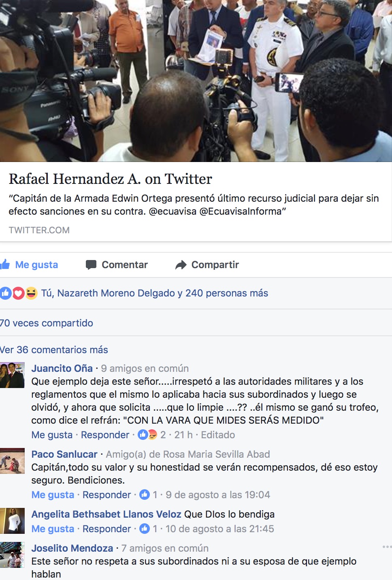This screenshot has height=580, width=392.
Task: Open the Rafael Hernandez A. on Twitter link
Action: pos(110,179)
